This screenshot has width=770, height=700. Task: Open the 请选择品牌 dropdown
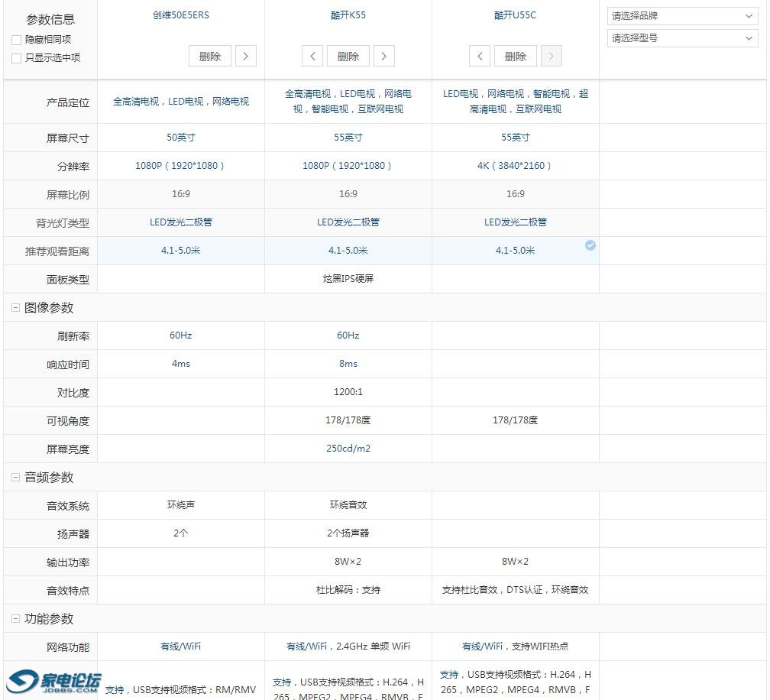[681, 15]
